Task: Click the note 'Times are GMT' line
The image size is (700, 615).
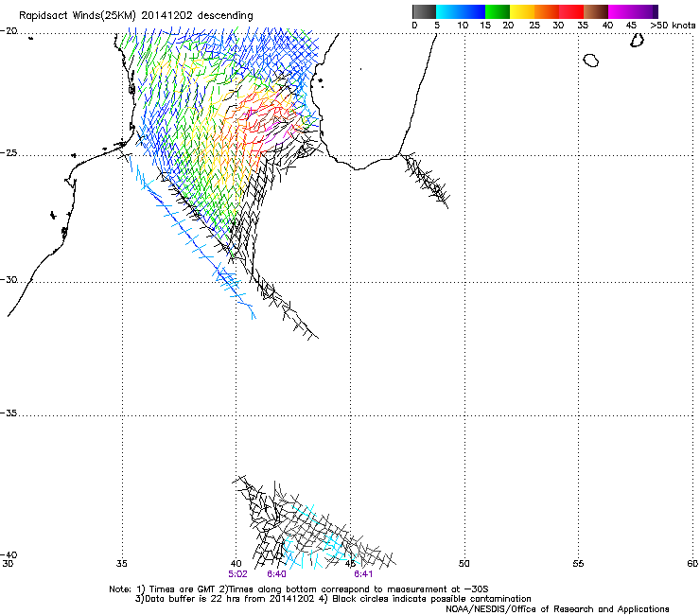Action: [x=299, y=589]
